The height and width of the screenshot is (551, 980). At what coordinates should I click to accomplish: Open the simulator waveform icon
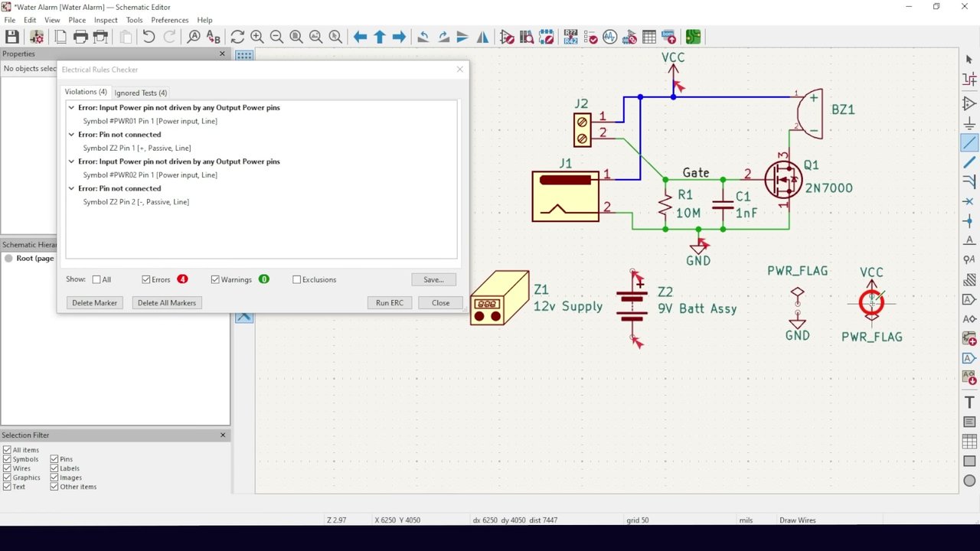[x=609, y=37]
